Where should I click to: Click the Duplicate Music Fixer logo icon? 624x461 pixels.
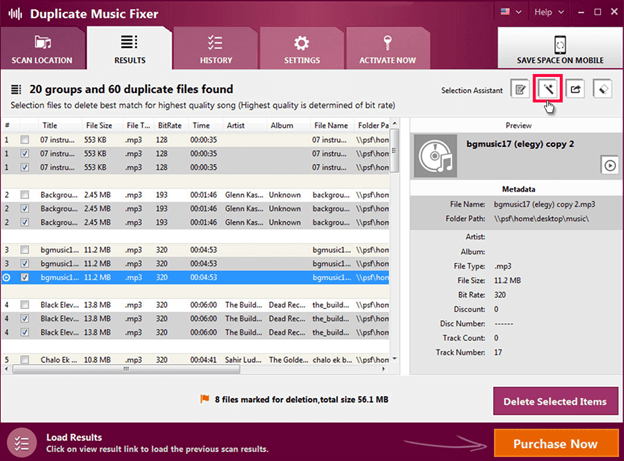point(15,14)
